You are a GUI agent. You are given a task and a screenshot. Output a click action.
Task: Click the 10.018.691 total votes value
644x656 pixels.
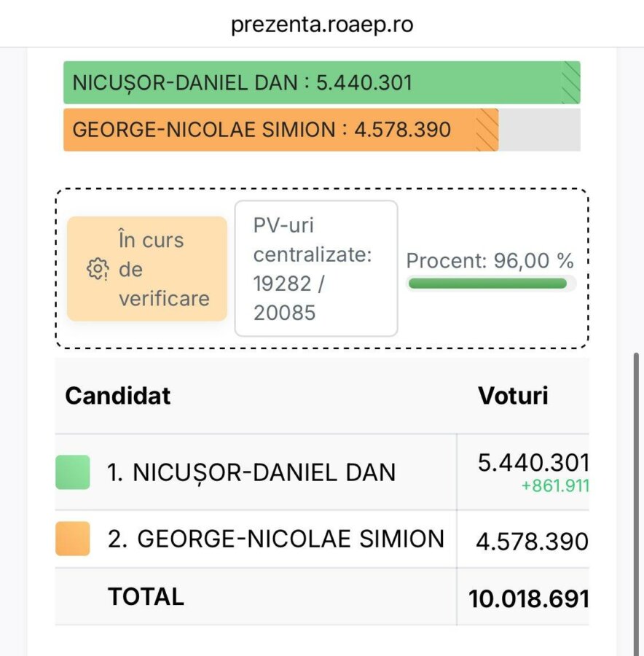point(529,598)
